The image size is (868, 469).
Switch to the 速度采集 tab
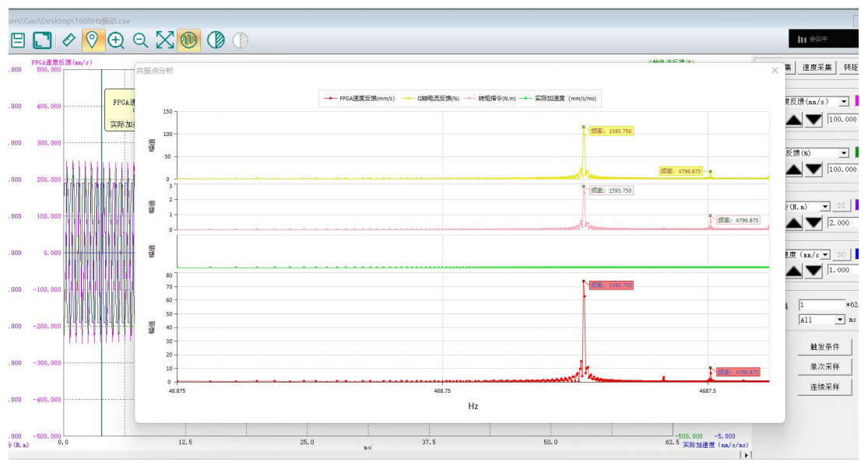[x=817, y=68]
